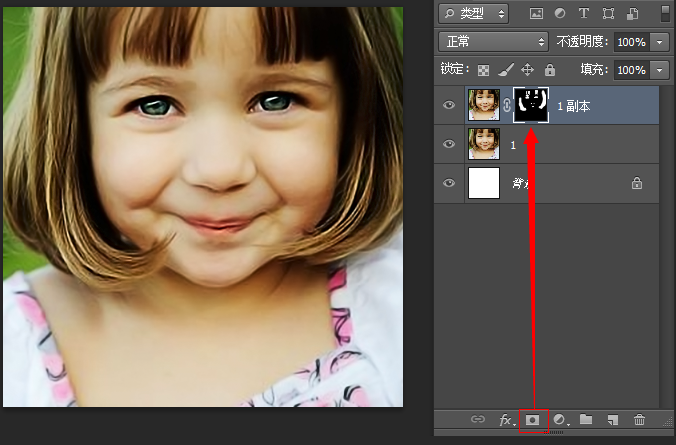Hide the 1 副本 layer

pos(449,105)
